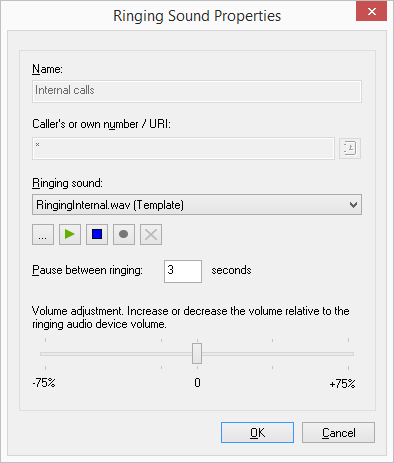This screenshot has width=394, height=463.
Task: Select the RingingInternal.wav (Template) combo box
Action: click(197, 205)
